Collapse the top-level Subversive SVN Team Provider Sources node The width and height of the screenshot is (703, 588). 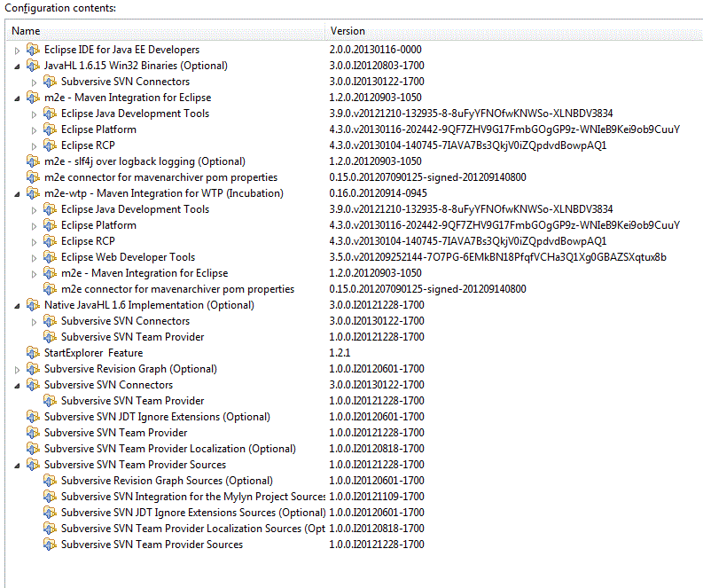tap(17, 466)
